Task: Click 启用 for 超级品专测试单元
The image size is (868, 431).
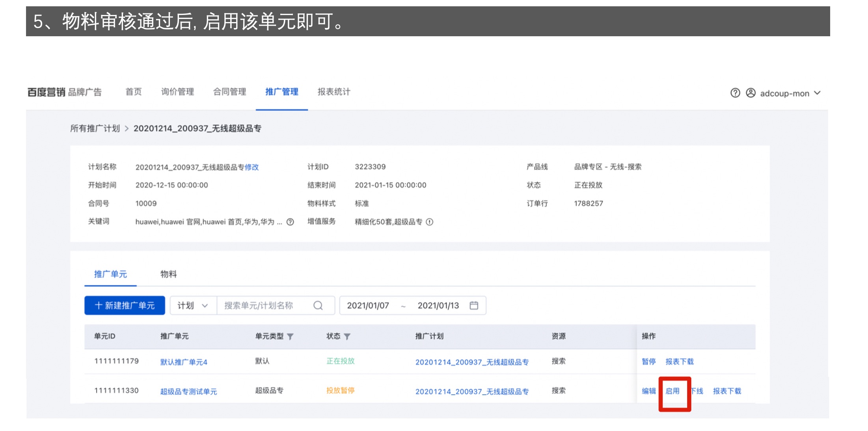Action: (672, 391)
